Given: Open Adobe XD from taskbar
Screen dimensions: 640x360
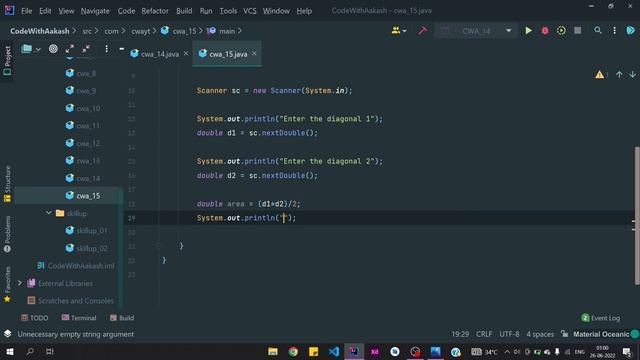Looking at the screenshot, I should (374, 351).
